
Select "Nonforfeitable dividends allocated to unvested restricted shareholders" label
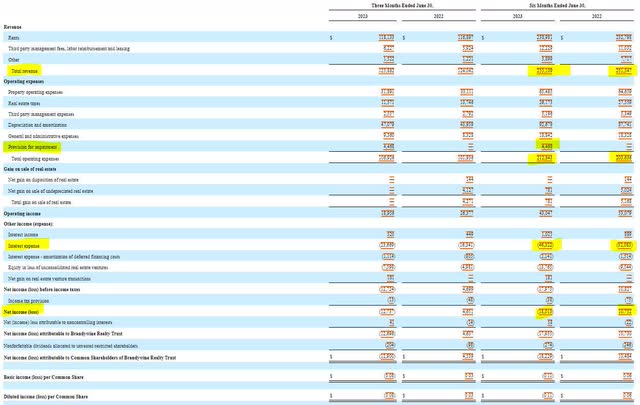(70, 346)
